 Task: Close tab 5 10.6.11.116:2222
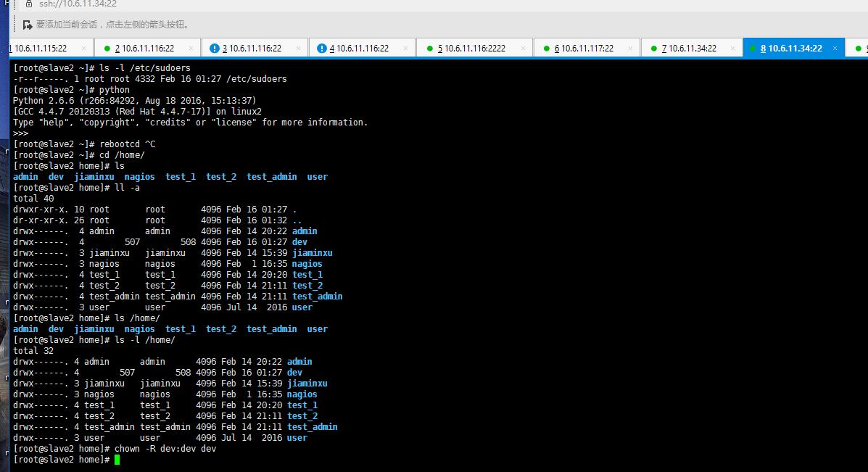[x=523, y=49]
